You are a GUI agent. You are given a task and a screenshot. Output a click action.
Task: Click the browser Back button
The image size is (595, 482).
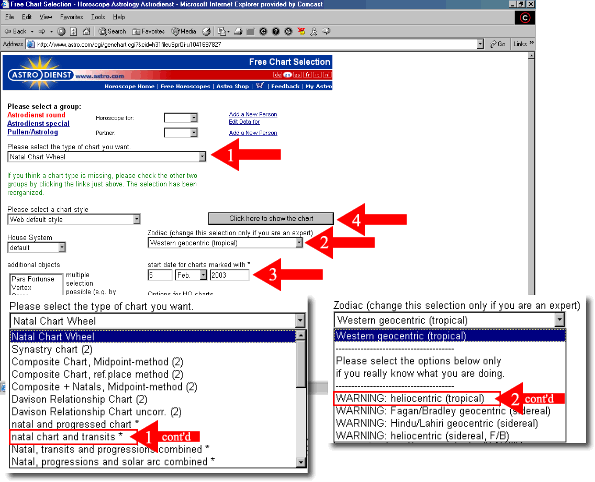pyautogui.click(x=16, y=32)
